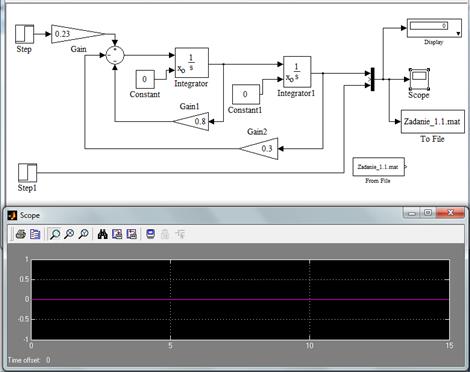470x372 pixels.
Task: Select the Gain block with 0.23
Action: point(78,34)
